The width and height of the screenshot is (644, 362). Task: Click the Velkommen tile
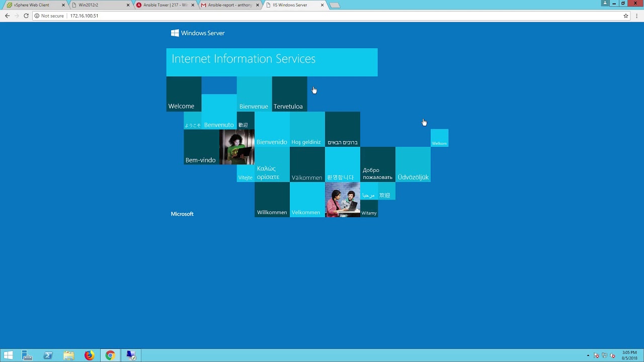[307, 200]
